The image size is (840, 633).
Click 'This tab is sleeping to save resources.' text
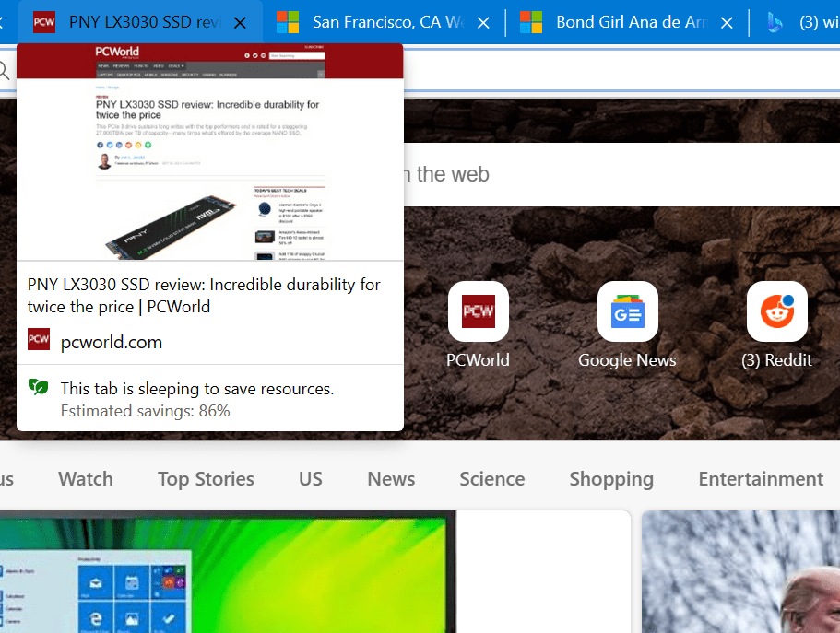pos(197,389)
